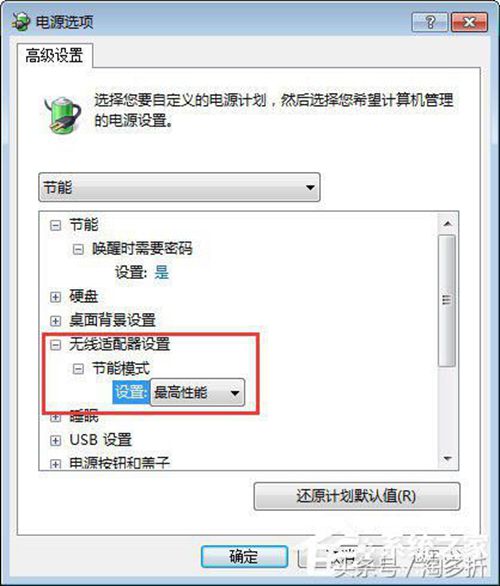Click the scrollbar down arrow
This screenshot has height=586, width=500.
tap(447, 458)
